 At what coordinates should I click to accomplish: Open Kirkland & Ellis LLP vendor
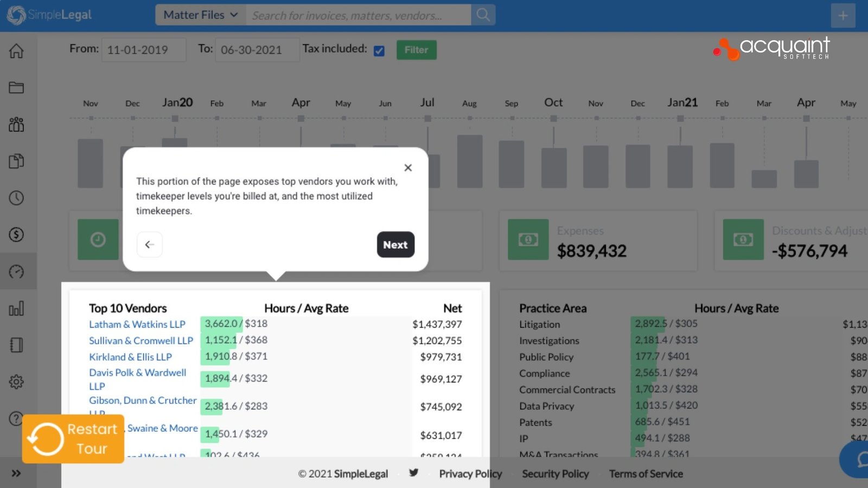click(x=130, y=357)
